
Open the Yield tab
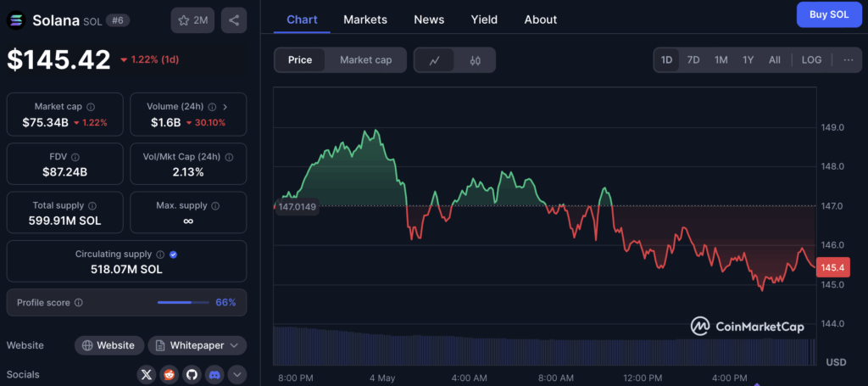pos(484,20)
